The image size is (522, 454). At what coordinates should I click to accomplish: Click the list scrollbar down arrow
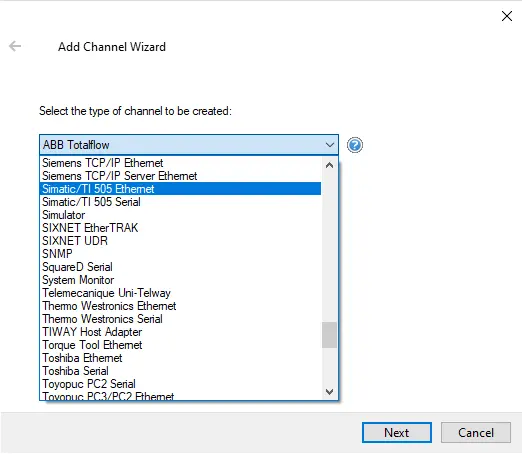[329, 392]
